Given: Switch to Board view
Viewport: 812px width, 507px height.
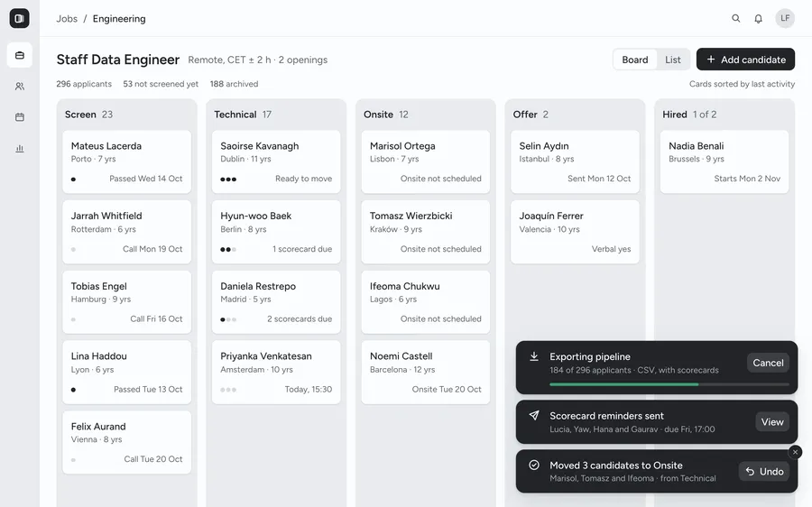Looking at the screenshot, I should pos(635,60).
